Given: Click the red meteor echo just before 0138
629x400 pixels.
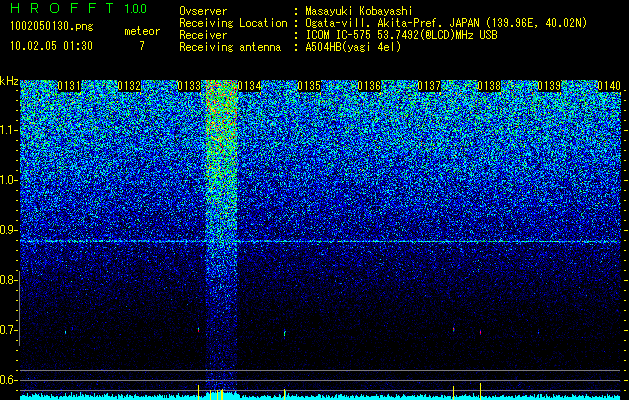Looking at the screenshot, I should coord(480,332).
